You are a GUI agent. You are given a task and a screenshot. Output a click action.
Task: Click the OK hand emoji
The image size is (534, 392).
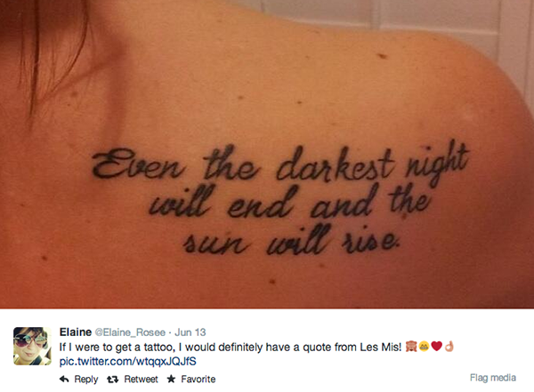[x=449, y=347]
